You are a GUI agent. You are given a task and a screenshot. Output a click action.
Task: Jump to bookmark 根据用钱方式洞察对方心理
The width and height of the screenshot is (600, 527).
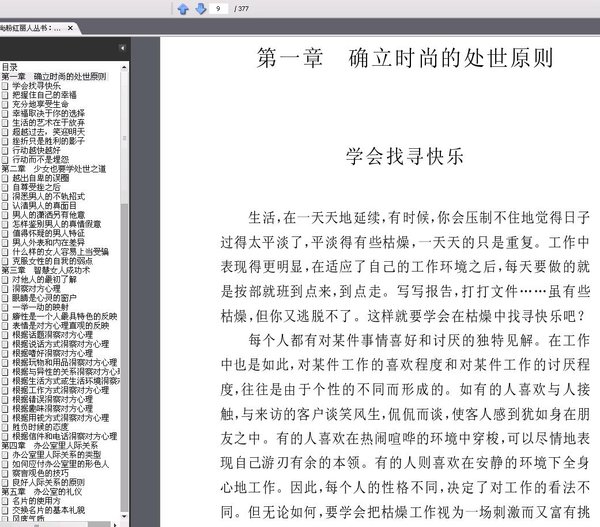[60, 418]
